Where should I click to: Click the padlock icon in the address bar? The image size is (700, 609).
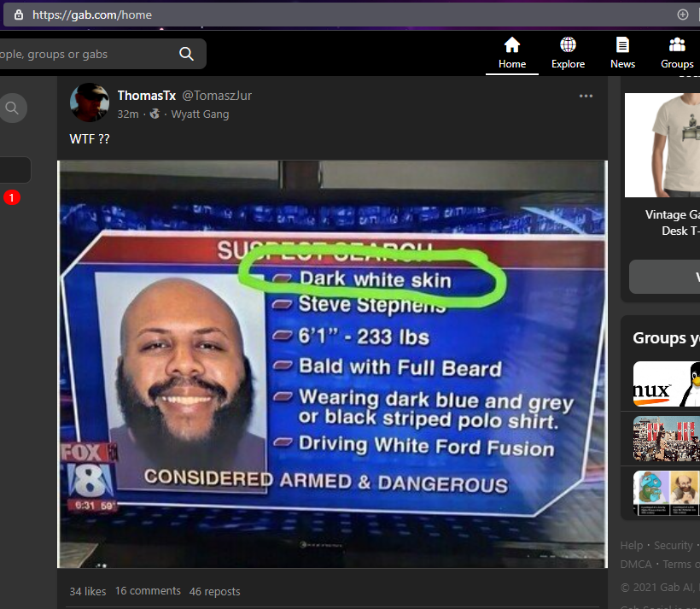click(x=19, y=15)
